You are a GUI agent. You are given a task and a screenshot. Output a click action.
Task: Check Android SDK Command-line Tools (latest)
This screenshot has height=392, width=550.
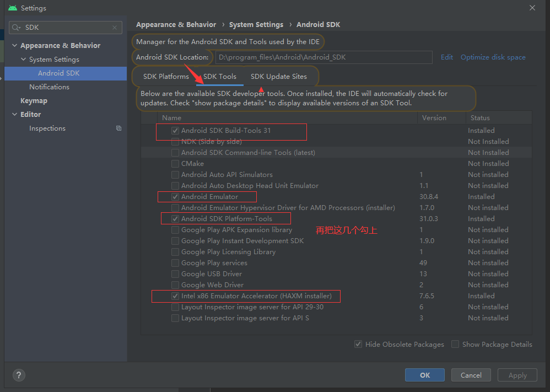point(175,153)
